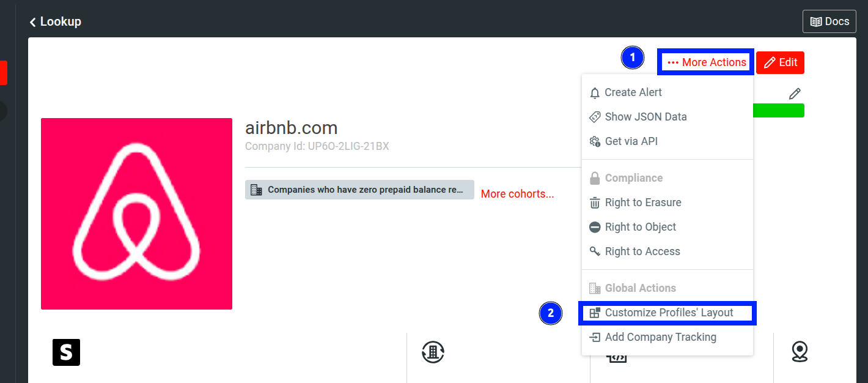Click the key icon beside Right to Access

click(x=594, y=251)
